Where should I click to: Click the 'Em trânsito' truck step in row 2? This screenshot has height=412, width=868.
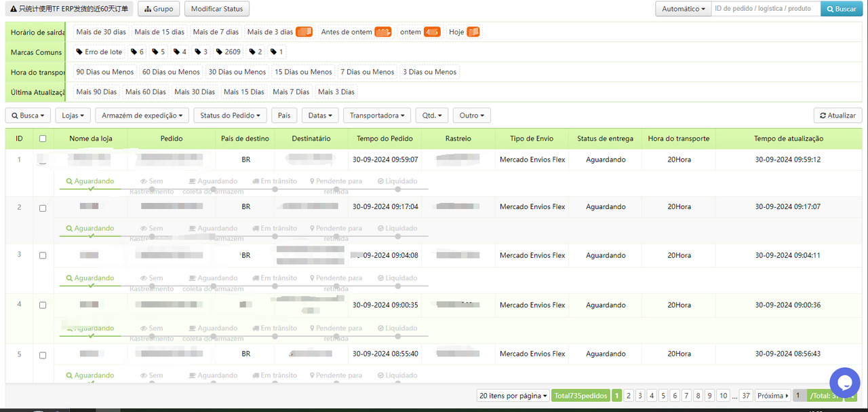click(x=275, y=229)
